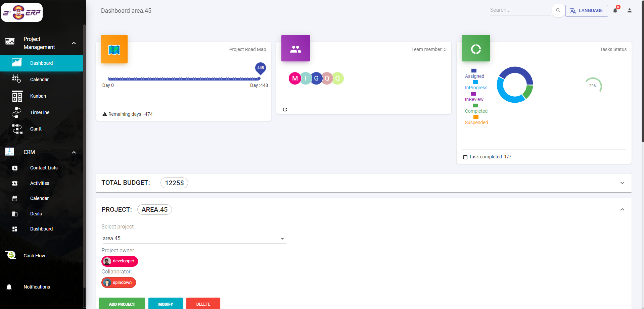Open the Contact Lists icon under CRM
This screenshot has height=309, width=644.
(x=15, y=168)
